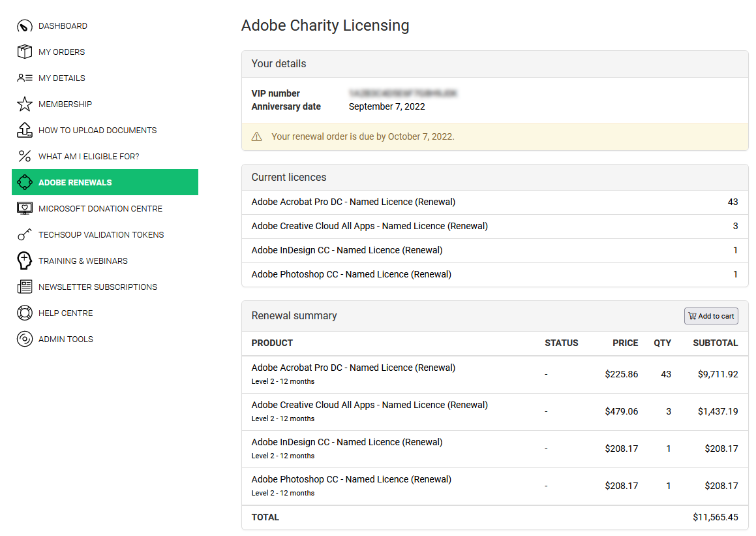Click the percent eligibility icon
756x536 pixels.
(x=25, y=156)
